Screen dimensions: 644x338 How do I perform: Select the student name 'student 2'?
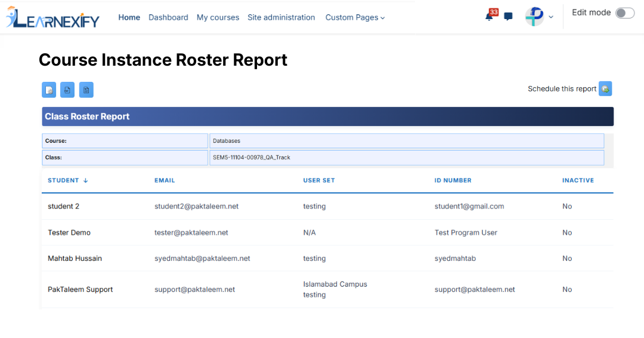point(63,207)
